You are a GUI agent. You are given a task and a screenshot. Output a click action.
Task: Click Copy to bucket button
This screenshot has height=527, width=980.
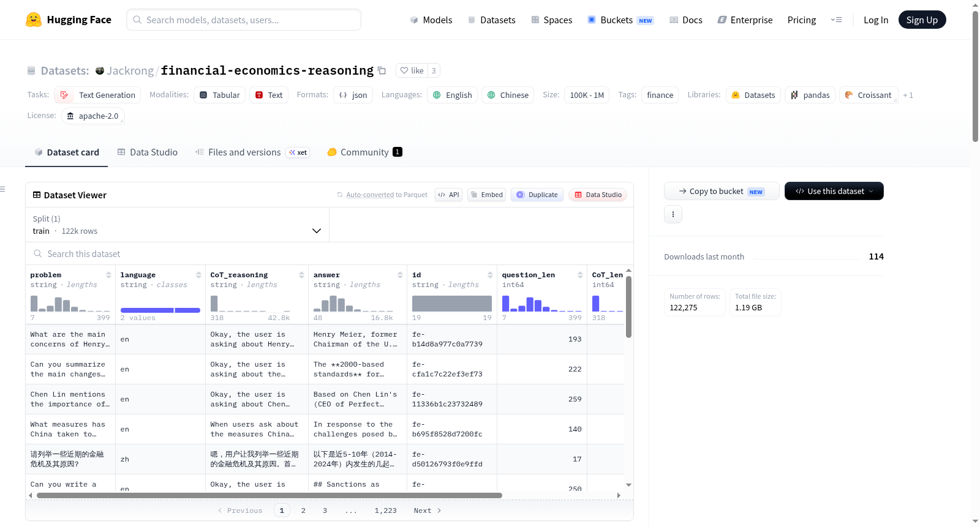click(722, 191)
